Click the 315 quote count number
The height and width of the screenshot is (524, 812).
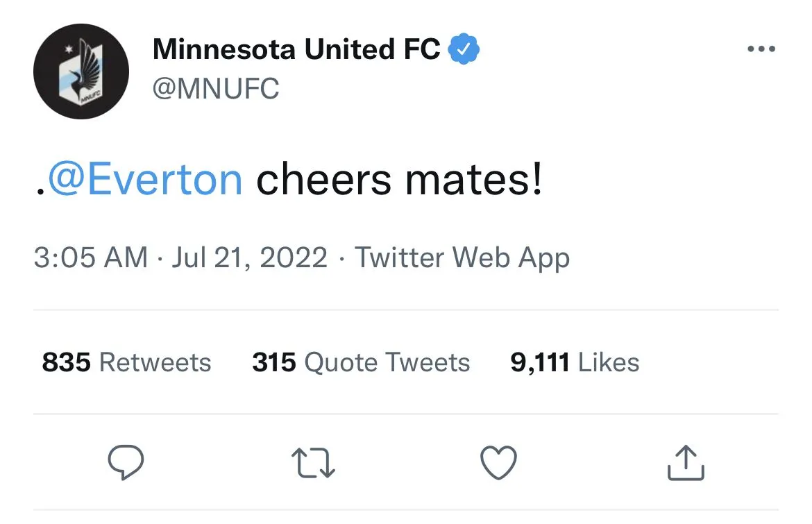click(x=274, y=362)
